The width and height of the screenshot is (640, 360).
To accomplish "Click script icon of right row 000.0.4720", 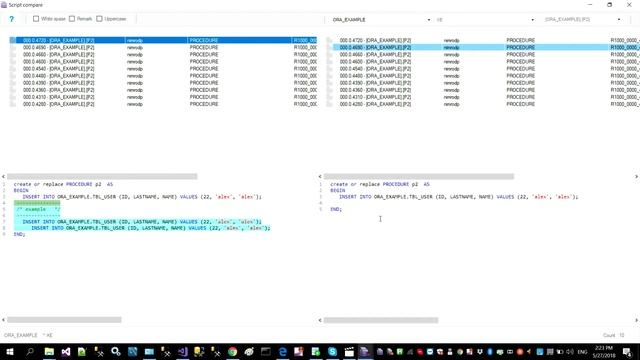I will [x=329, y=40].
